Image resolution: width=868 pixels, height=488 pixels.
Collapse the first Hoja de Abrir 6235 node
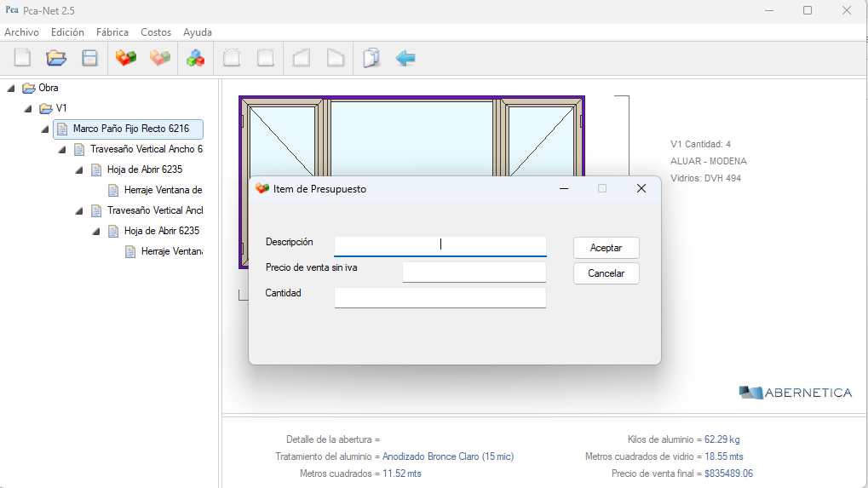[x=80, y=169]
